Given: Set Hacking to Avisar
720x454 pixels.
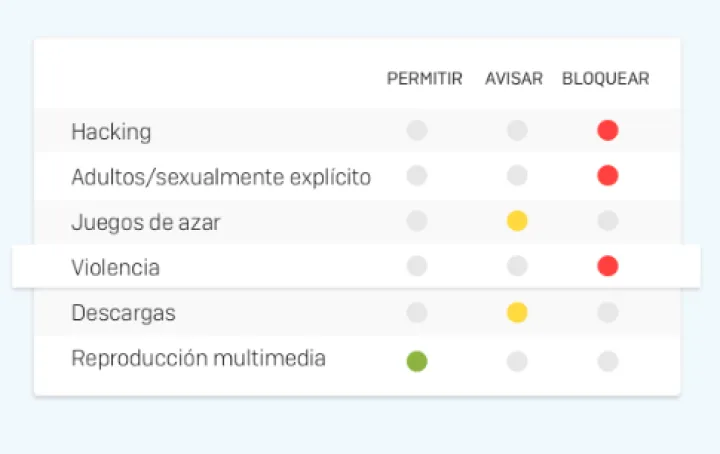Looking at the screenshot, I should (x=517, y=130).
